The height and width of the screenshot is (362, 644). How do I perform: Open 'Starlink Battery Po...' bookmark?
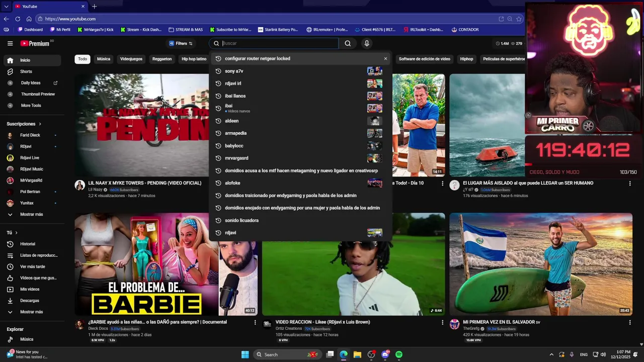coord(278,30)
